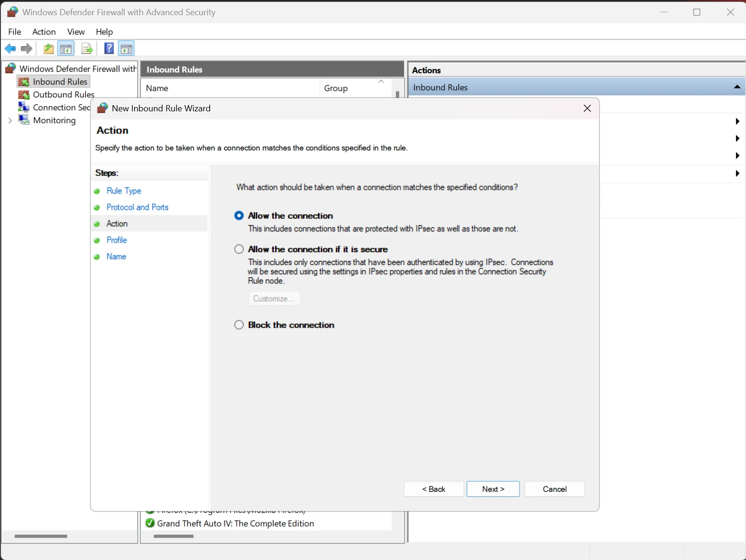Click the Monitoring node icon in tree
Viewport: 746px width, 560px height.
(24, 120)
